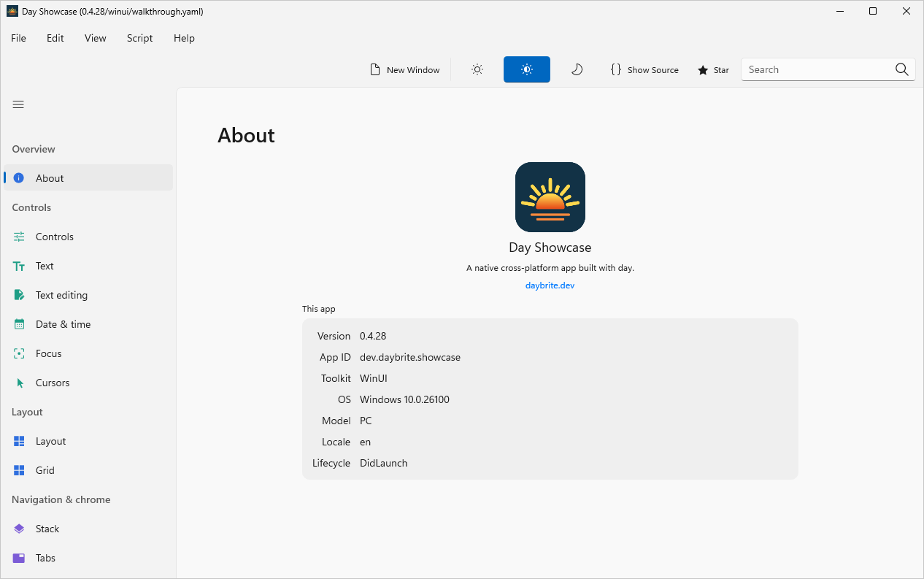Click the Day Showcase sunrise logo
The height and width of the screenshot is (579, 924).
pyautogui.click(x=550, y=197)
